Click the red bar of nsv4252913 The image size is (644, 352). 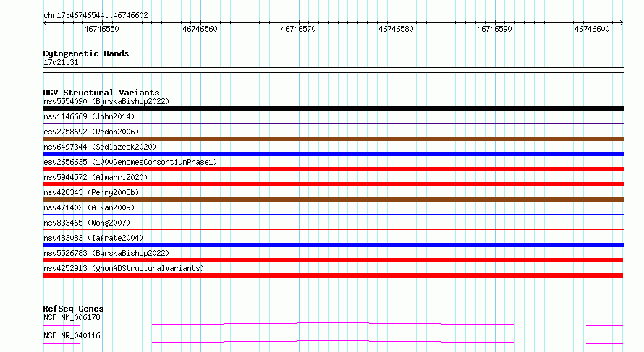(x=333, y=275)
